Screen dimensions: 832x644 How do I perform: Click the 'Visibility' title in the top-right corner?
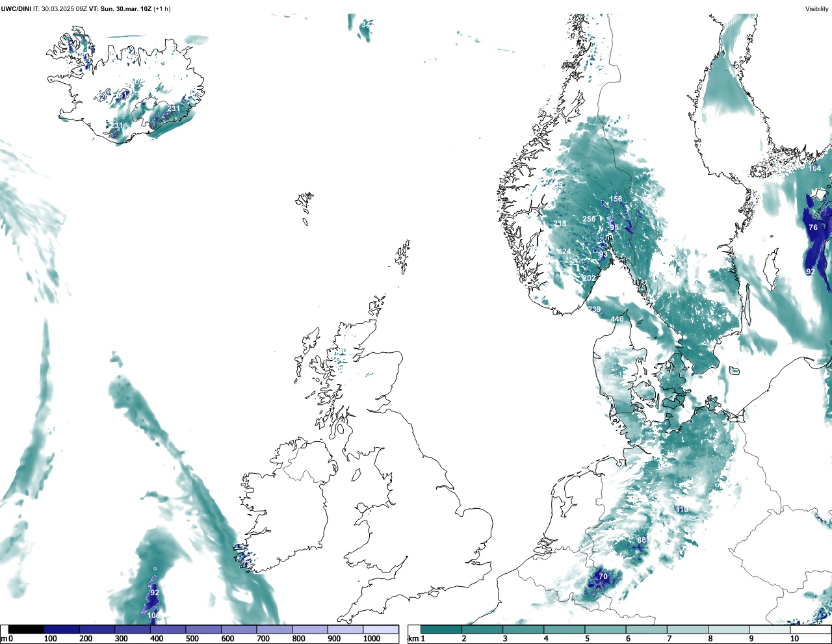coord(817,9)
